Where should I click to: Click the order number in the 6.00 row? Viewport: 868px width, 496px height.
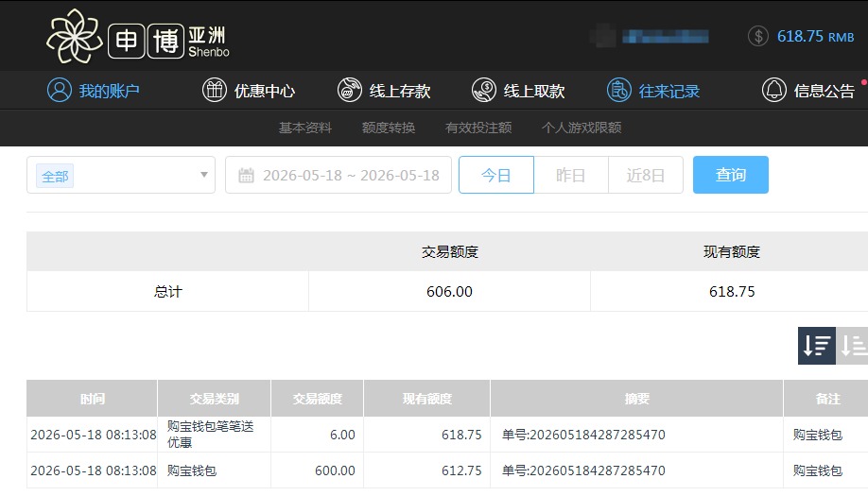(583, 435)
